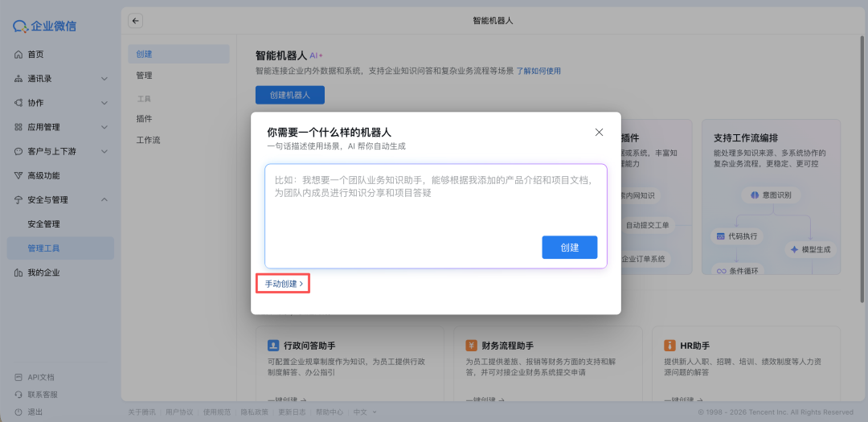Screen dimensions: 868x422
Task: Open the 了解如何使用 link
Action: click(538, 71)
